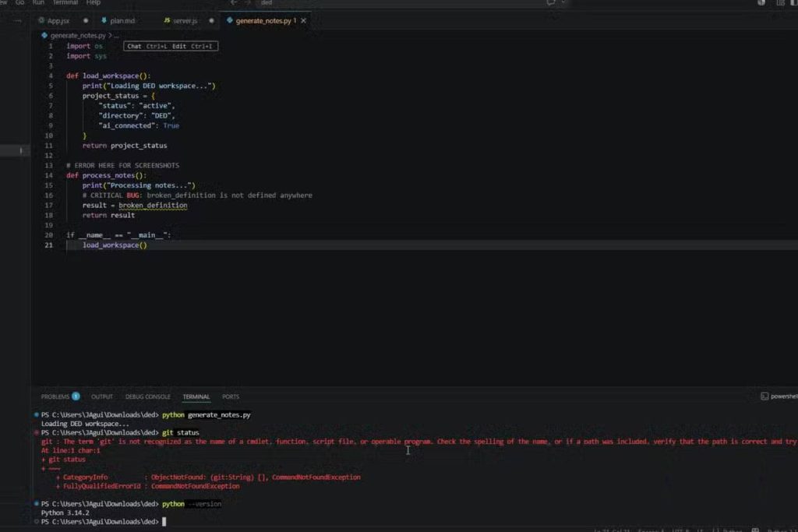Viewport: 798px width, 532px height.
Task: Open the Problems panel tab
Action: (x=55, y=396)
